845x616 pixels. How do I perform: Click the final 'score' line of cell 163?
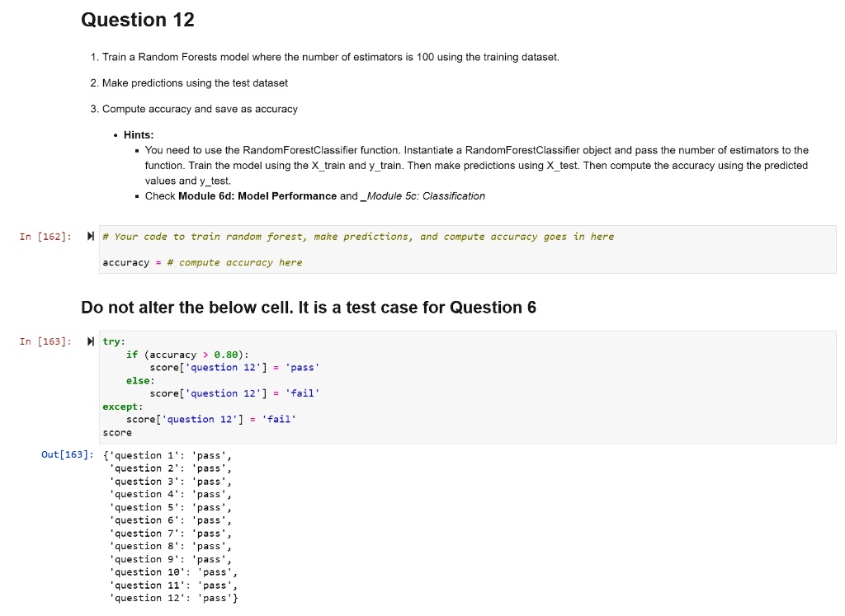pos(117,432)
